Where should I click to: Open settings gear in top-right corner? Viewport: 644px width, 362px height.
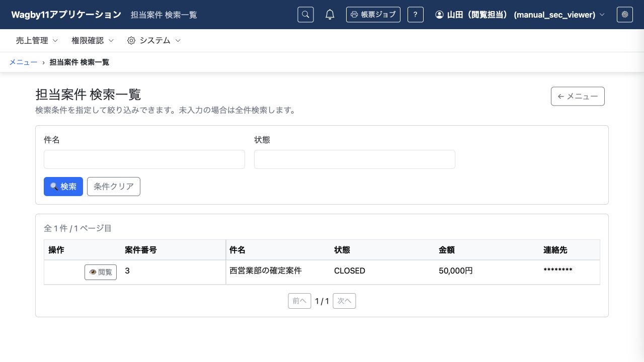coord(625,15)
